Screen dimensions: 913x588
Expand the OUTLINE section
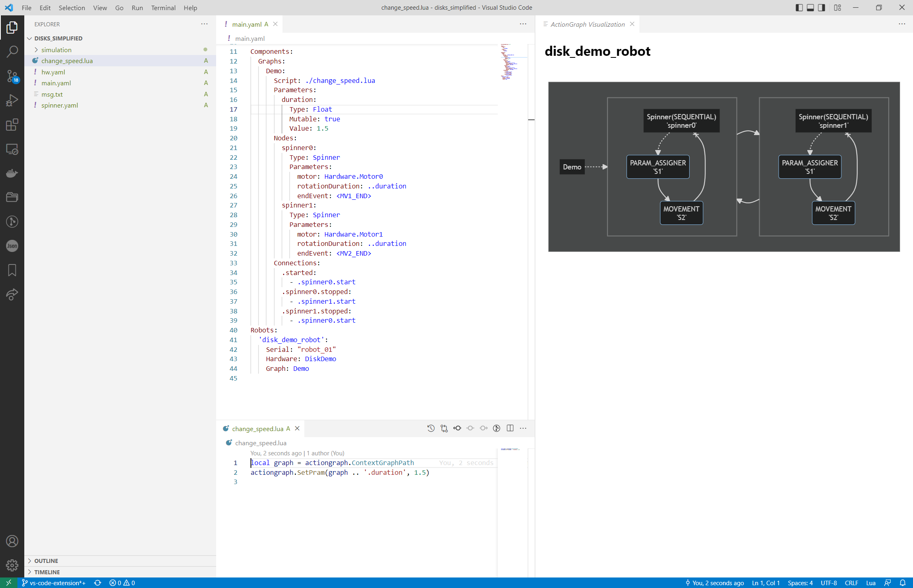[46, 561]
